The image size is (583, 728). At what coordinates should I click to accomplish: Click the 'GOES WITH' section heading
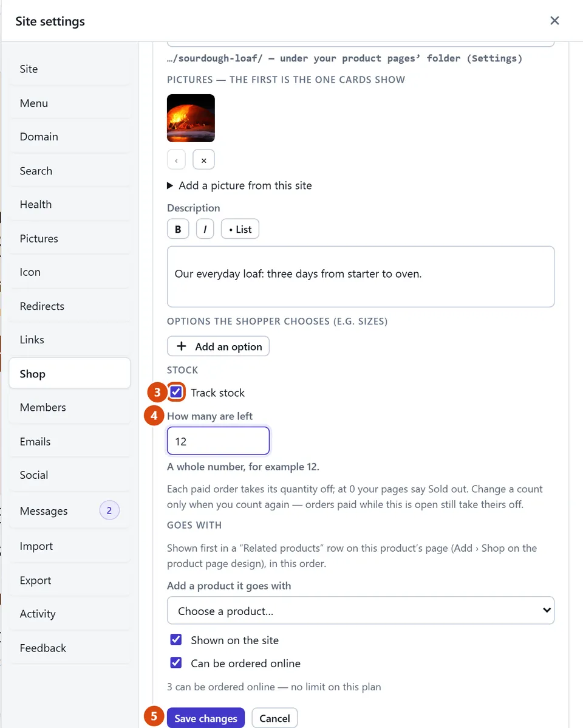point(194,525)
